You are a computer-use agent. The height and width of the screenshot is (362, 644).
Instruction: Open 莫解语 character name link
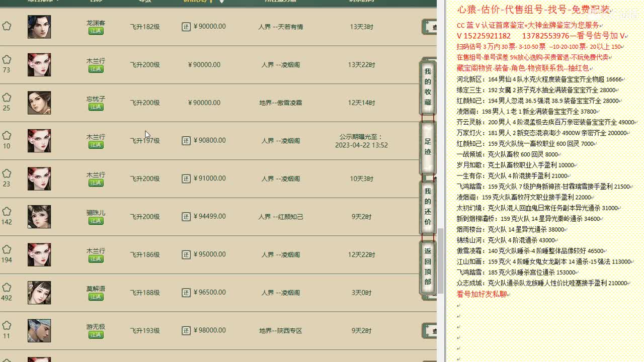[x=96, y=289]
